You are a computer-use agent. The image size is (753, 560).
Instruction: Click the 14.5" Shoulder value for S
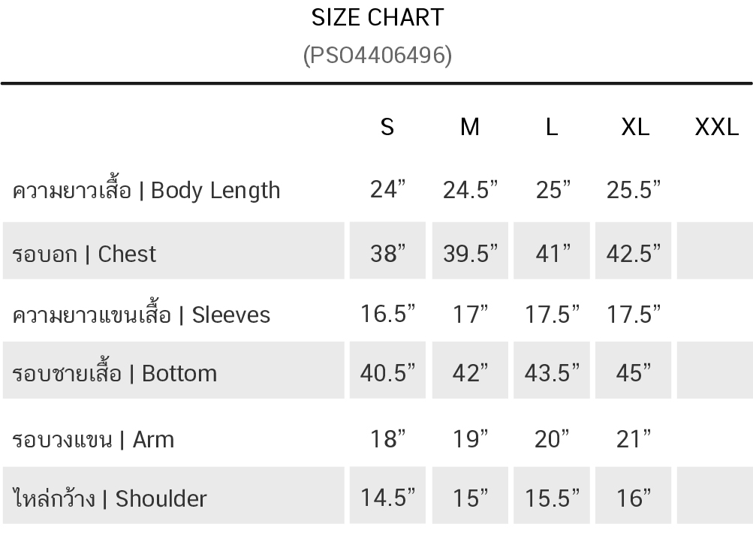point(387,498)
